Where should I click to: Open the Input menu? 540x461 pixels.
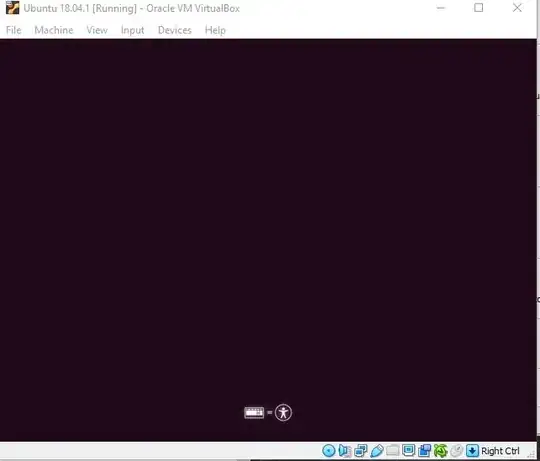pyautogui.click(x=132, y=30)
